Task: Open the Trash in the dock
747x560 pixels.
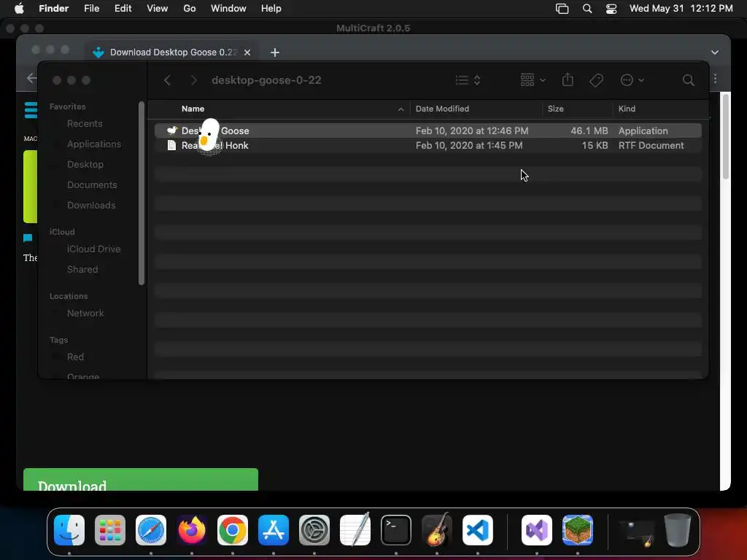Action: coord(678,530)
